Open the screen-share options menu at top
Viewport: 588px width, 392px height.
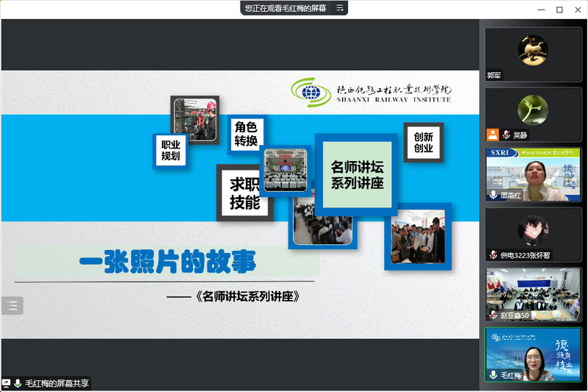tap(339, 8)
